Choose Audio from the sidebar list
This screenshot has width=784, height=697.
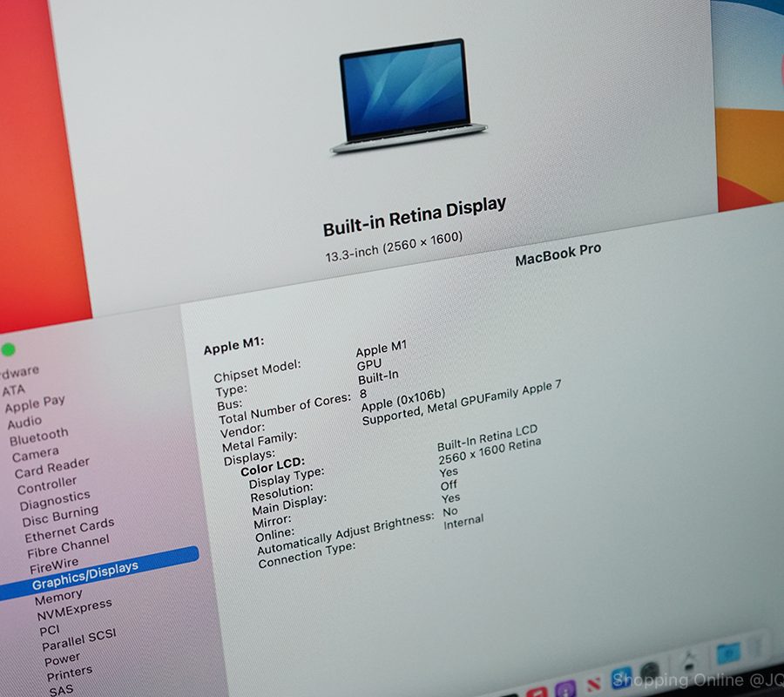tap(24, 423)
